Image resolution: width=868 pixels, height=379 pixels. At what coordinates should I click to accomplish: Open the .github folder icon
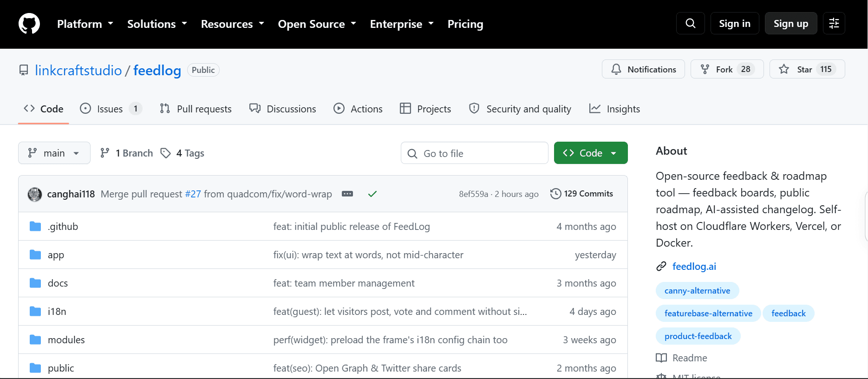pos(35,226)
